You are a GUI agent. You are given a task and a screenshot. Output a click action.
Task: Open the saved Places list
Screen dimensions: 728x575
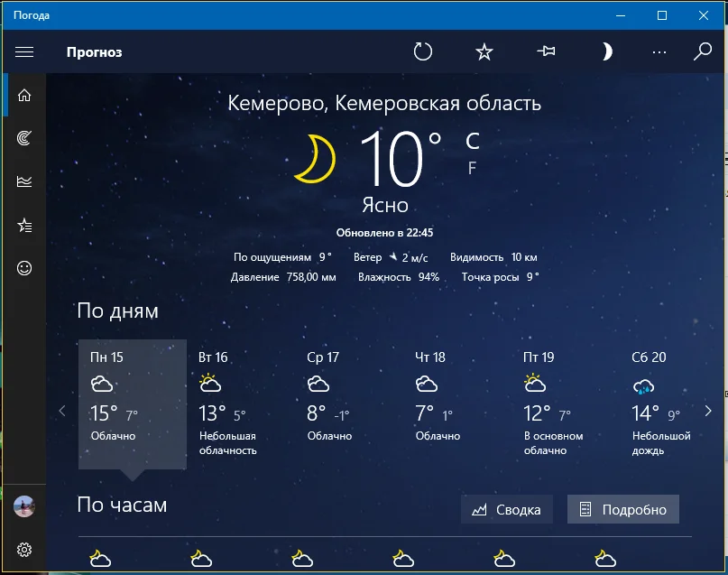point(24,226)
